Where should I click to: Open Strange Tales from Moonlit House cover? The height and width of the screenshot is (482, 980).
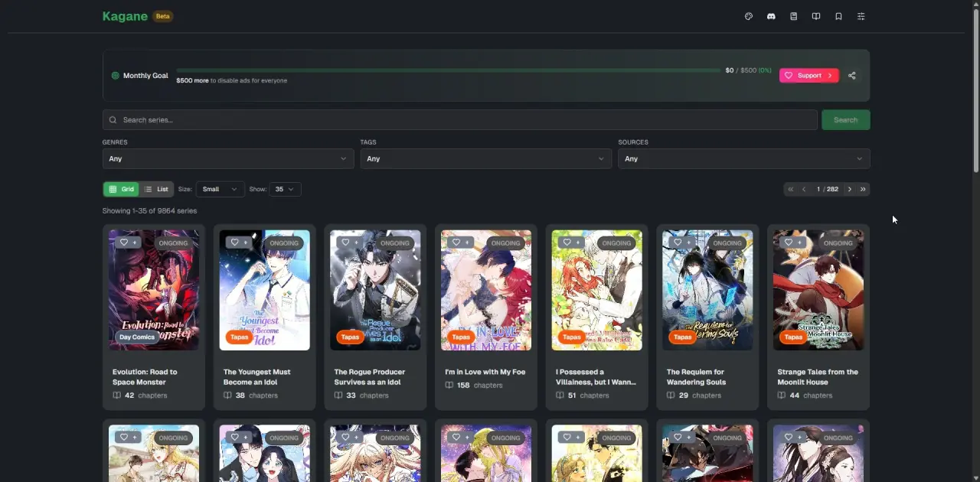(x=818, y=290)
